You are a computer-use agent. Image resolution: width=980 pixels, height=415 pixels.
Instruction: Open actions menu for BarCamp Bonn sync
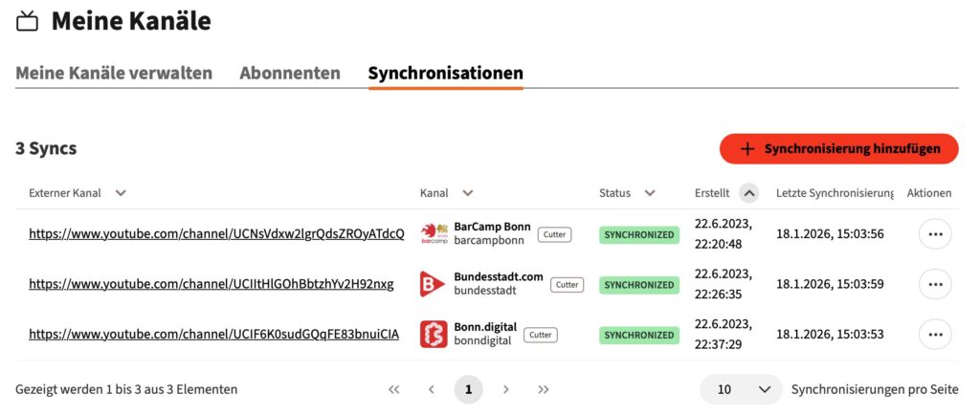(935, 234)
